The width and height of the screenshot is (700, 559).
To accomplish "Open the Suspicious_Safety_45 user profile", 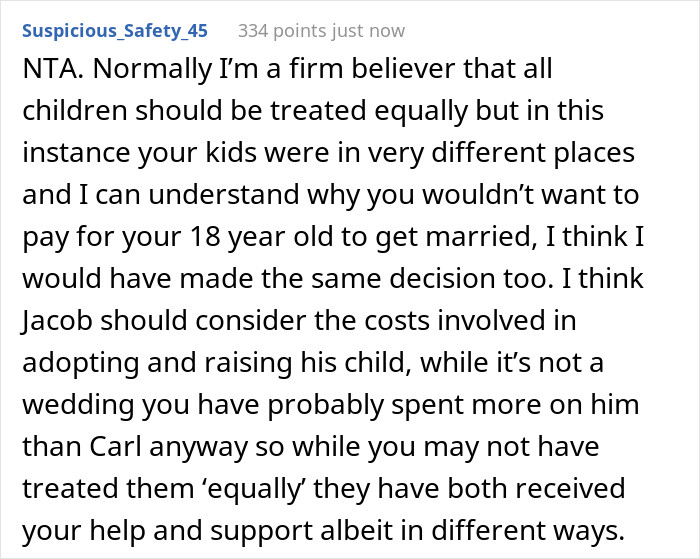I will [114, 31].
